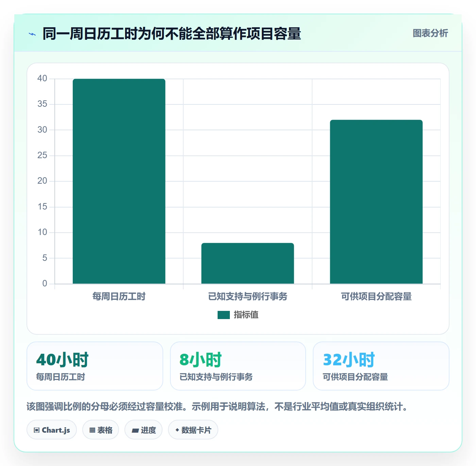This screenshot has height=466, width=476.
Task: Click the 8小时 value in the data card
Action: click(201, 360)
